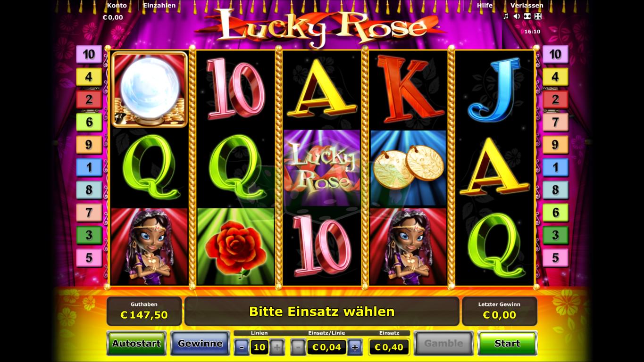The height and width of the screenshot is (362, 644).
Task: Select payline 10 marker on the left
Action: click(89, 54)
